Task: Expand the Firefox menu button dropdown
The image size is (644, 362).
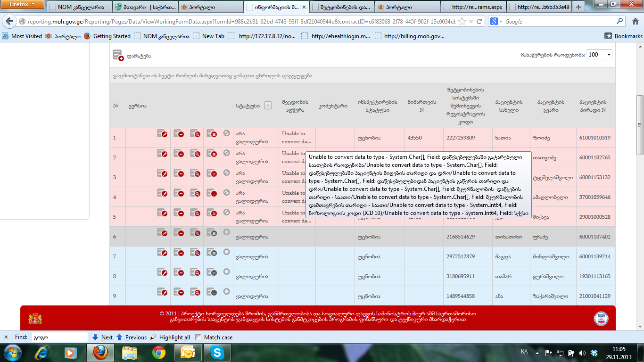Action: point(22,5)
